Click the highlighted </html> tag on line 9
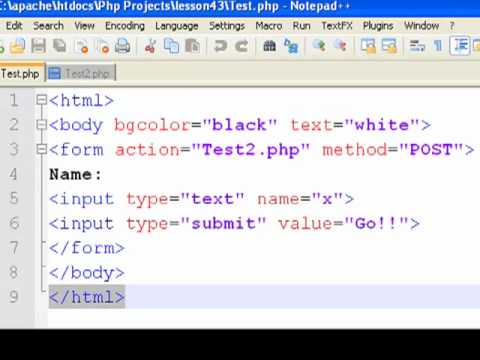480x360 pixels. pos(87,297)
